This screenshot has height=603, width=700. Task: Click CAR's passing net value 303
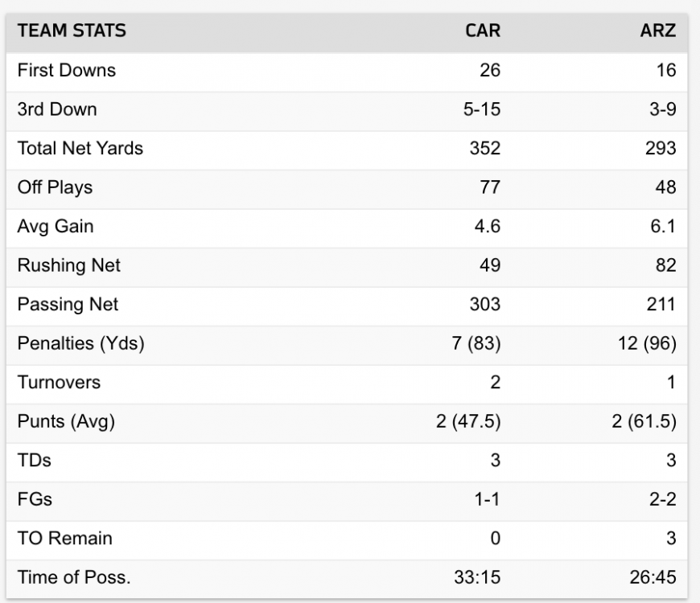coord(485,304)
